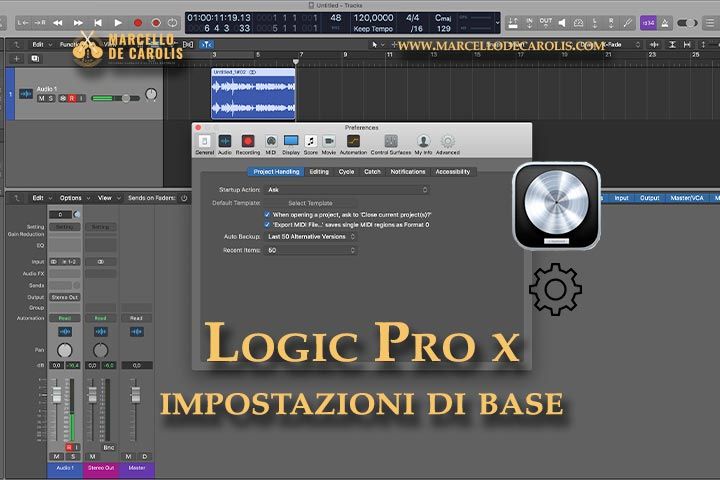Adjust the Audio 1 track volume slider

tap(116, 98)
